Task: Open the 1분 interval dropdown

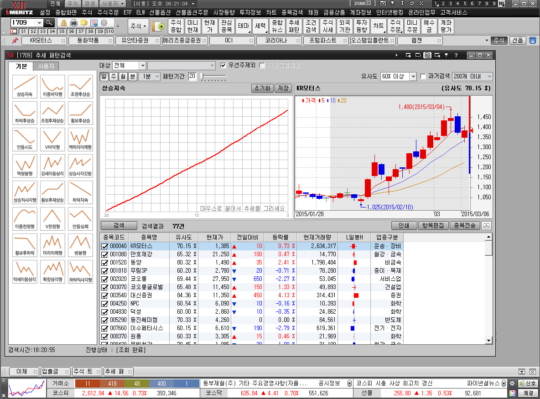Action: [x=149, y=76]
